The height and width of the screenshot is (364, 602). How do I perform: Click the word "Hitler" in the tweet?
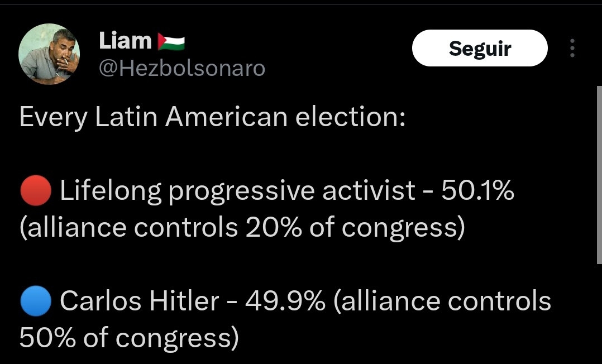[184, 302]
